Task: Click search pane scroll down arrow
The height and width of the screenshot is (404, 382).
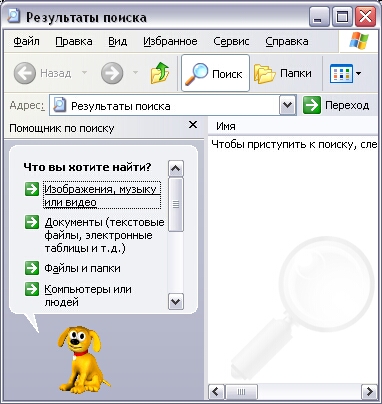Action: pyautogui.click(x=175, y=302)
